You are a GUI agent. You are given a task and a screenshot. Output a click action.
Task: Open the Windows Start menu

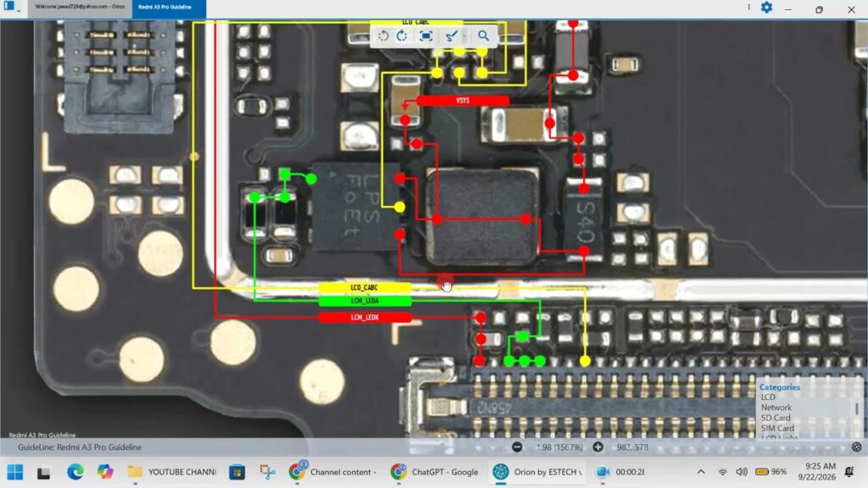coord(15,472)
